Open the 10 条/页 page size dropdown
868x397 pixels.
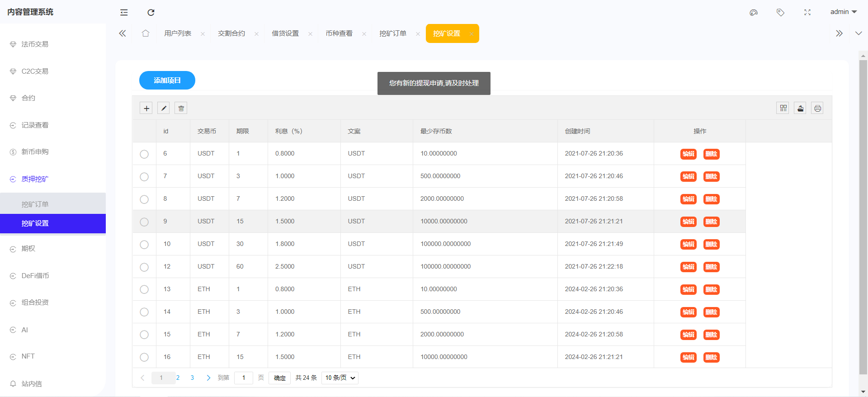(x=340, y=378)
